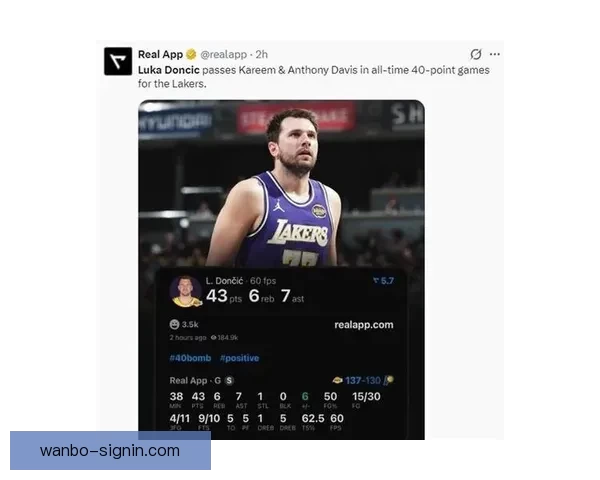Click the Grok circle-slash icon
600x480 pixels.
(476, 54)
